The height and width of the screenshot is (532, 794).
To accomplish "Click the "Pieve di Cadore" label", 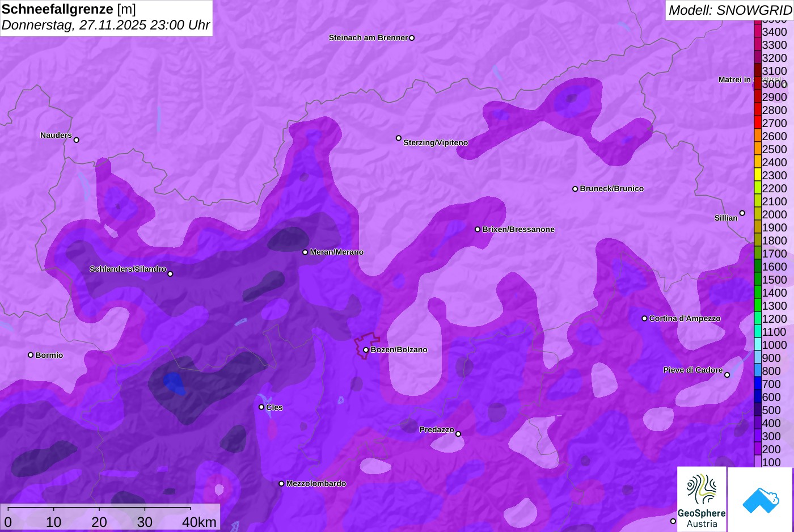I will 693,370.
